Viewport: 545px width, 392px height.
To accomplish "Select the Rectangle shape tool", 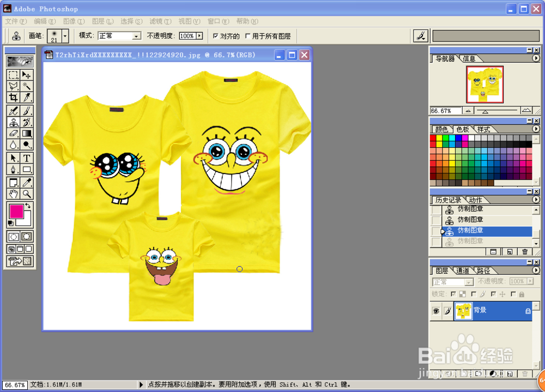I will 26,170.
